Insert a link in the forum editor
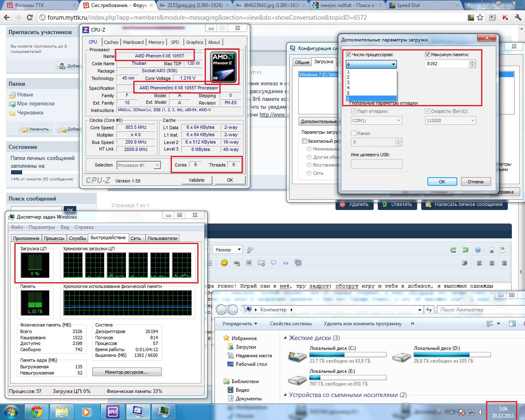The width and height of the screenshot is (525, 420). [x=237, y=263]
